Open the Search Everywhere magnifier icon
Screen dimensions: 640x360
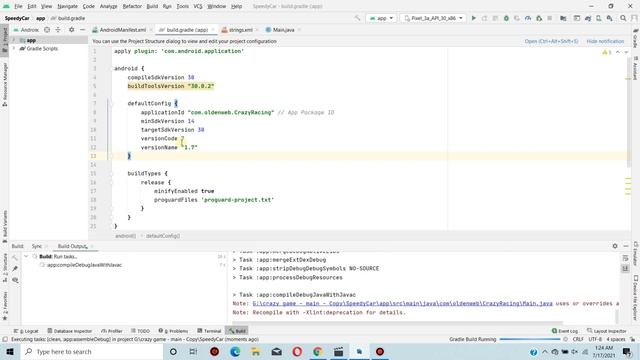(x=623, y=18)
